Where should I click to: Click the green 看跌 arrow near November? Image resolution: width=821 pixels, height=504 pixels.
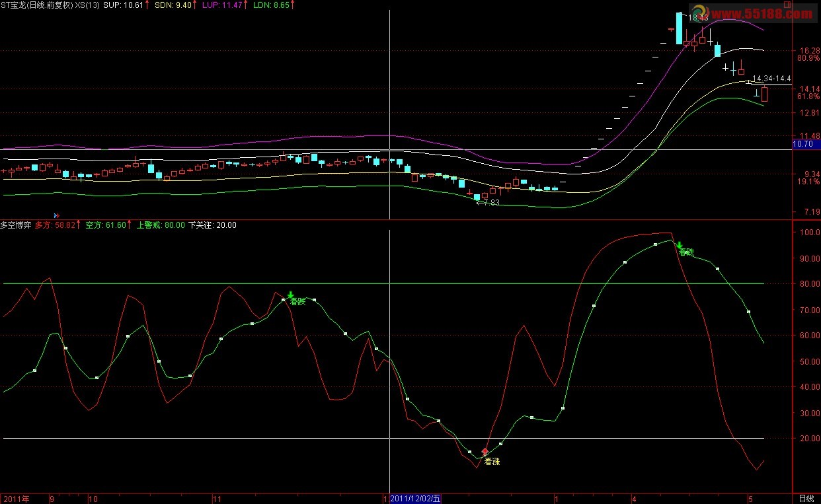(290, 295)
